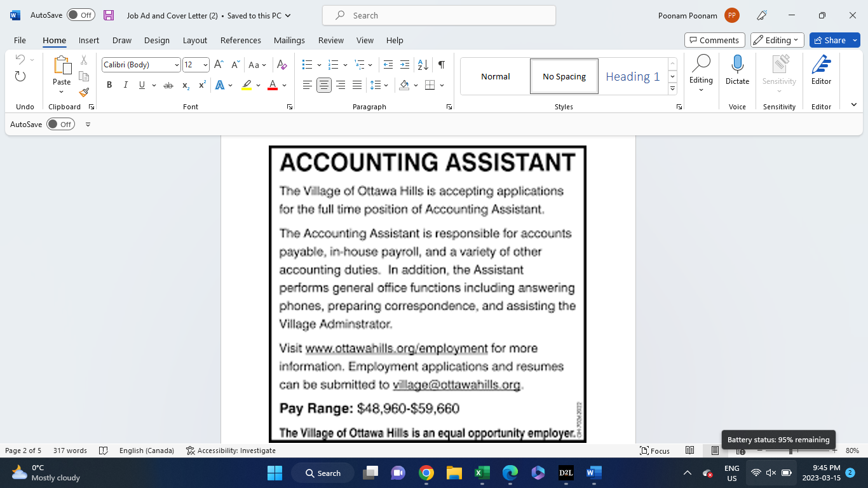Apply italic formatting
868x488 pixels.
point(125,85)
